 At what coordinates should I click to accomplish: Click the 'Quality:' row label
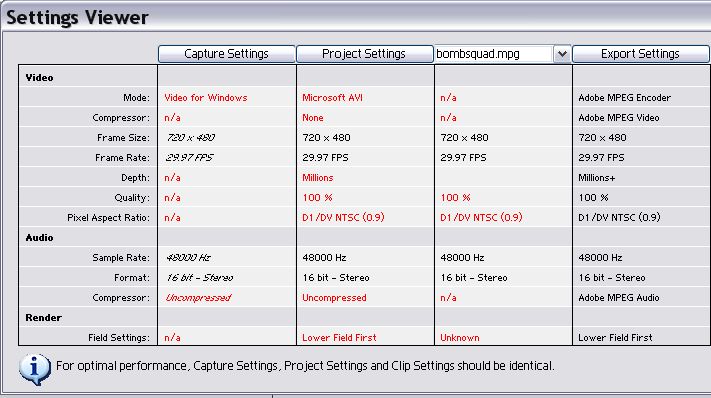click(132, 198)
